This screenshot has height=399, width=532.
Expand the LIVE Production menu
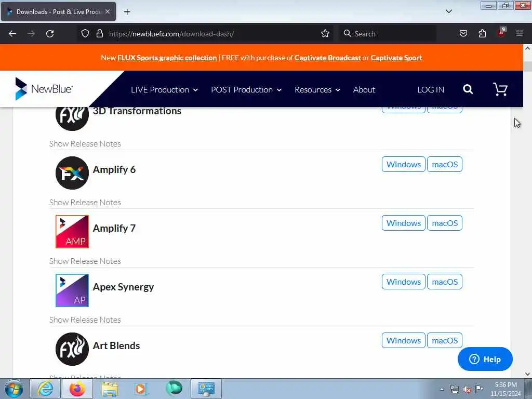click(164, 89)
